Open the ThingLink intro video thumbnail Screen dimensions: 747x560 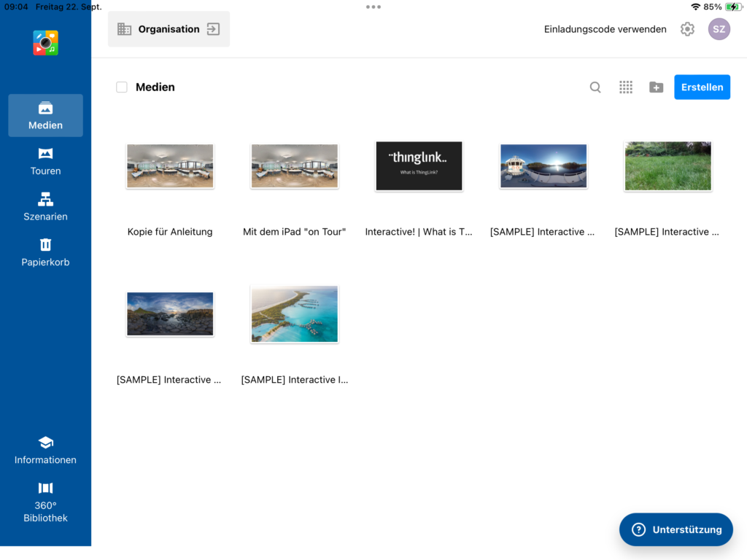click(x=419, y=166)
